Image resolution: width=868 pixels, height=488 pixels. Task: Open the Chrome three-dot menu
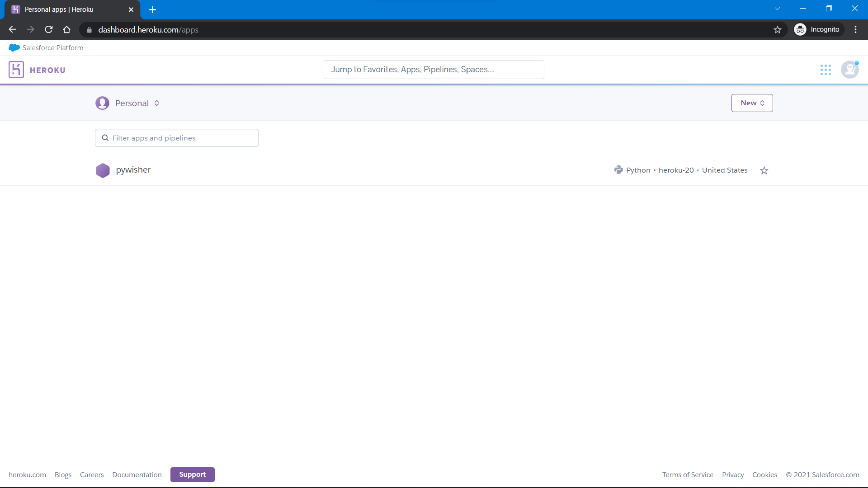tap(855, 30)
